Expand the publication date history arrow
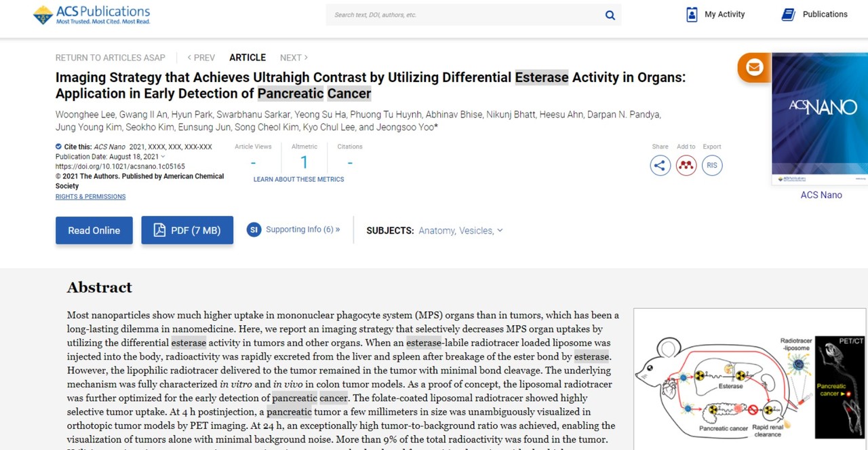Screen dimensions: 868x450 163,157
